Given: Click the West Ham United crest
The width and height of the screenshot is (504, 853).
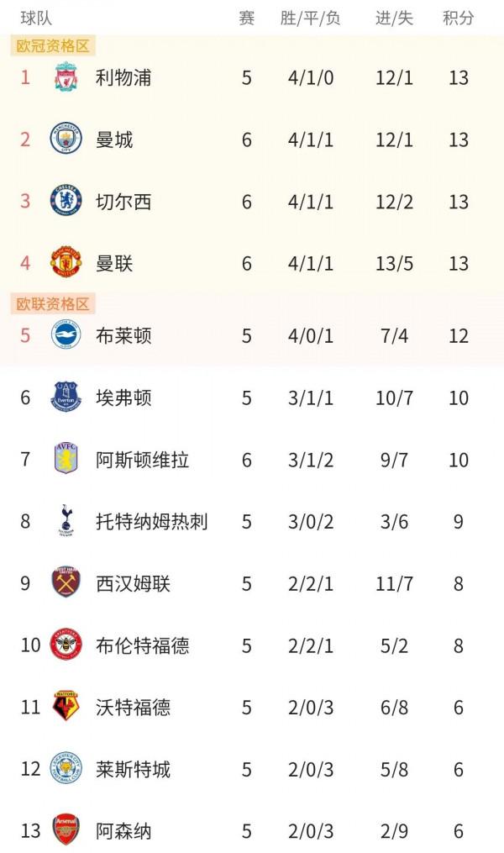Looking at the screenshot, I should 66,583.
